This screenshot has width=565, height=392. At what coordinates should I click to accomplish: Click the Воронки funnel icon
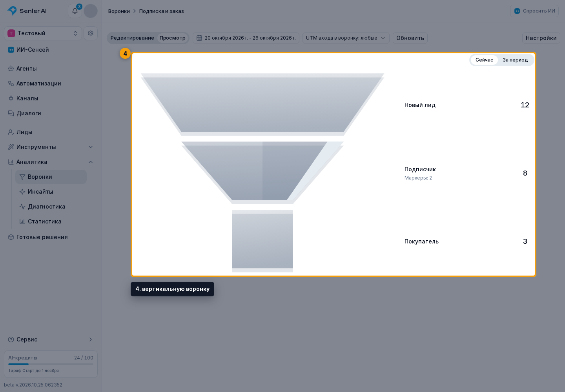(x=22, y=177)
